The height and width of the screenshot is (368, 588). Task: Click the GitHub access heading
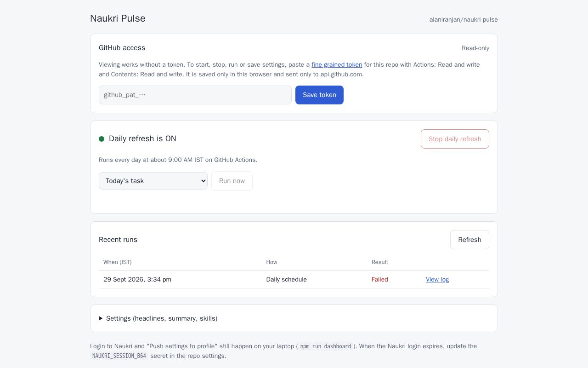click(x=122, y=48)
